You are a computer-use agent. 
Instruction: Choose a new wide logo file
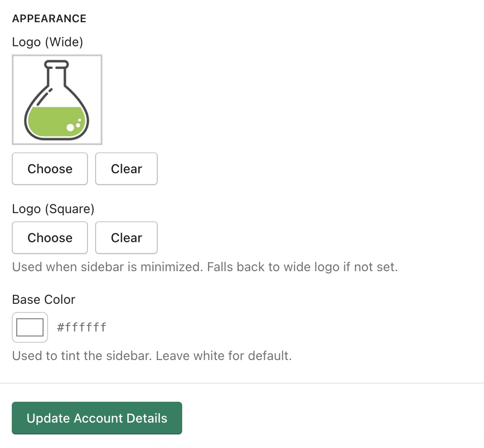pos(50,169)
